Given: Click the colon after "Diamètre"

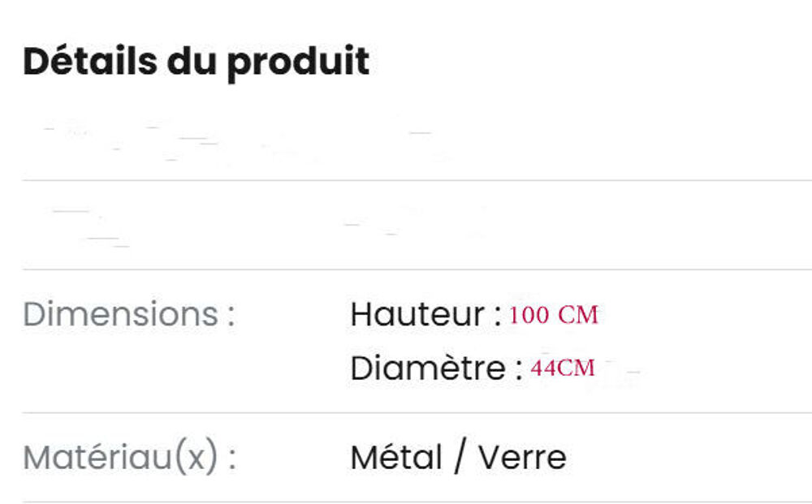Looking at the screenshot, I should click(x=519, y=371).
